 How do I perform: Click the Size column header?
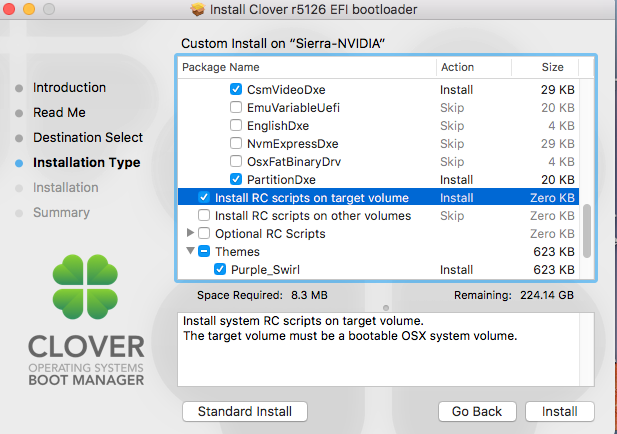pos(545,67)
